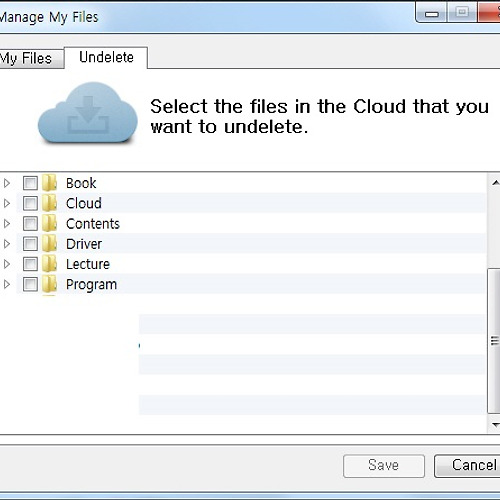Enable the Program folder checkbox
The height and width of the screenshot is (500, 500).
(x=30, y=284)
